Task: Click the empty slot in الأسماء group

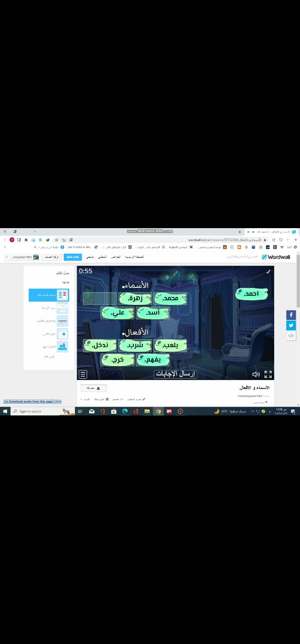Action: click(100, 298)
